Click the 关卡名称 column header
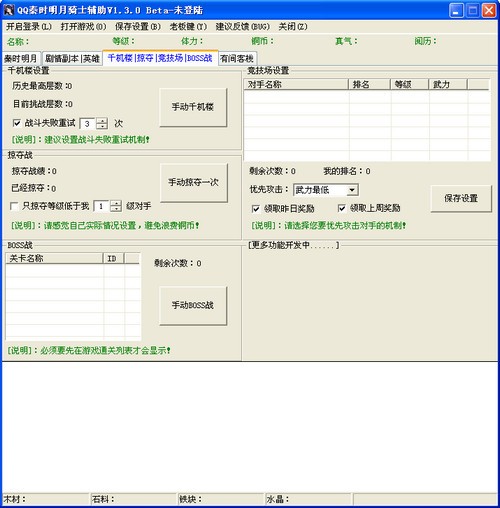500x508 pixels. pyautogui.click(x=54, y=259)
